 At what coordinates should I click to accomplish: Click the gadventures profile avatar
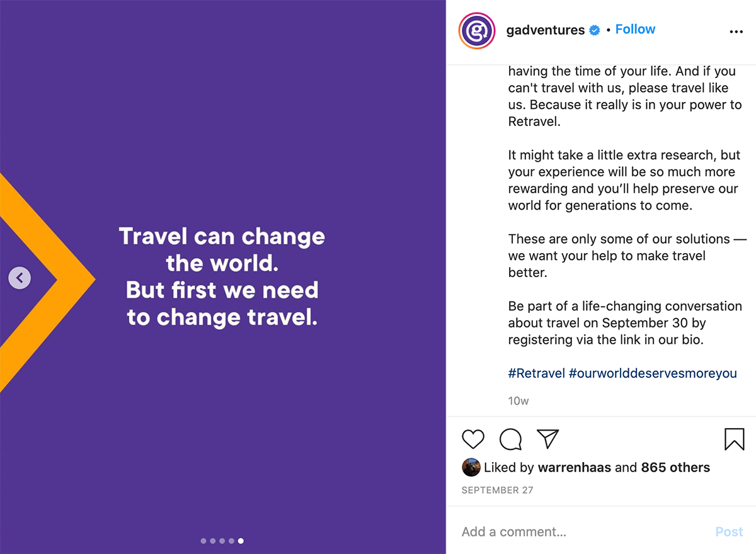[x=477, y=30]
